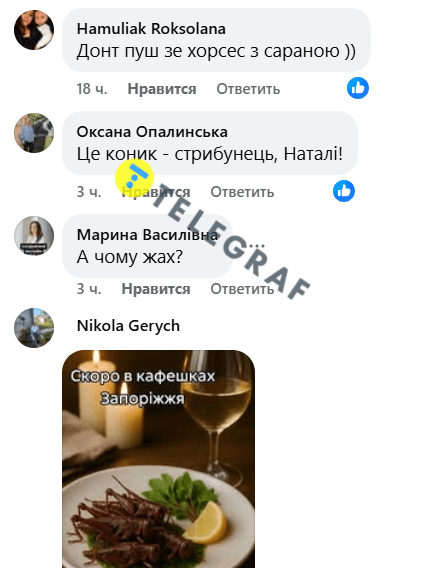The height and width of the screenshot is (568, 422).
Task: View like reaction on Оксана Опалинська's comment
Action: pos(344,191)
